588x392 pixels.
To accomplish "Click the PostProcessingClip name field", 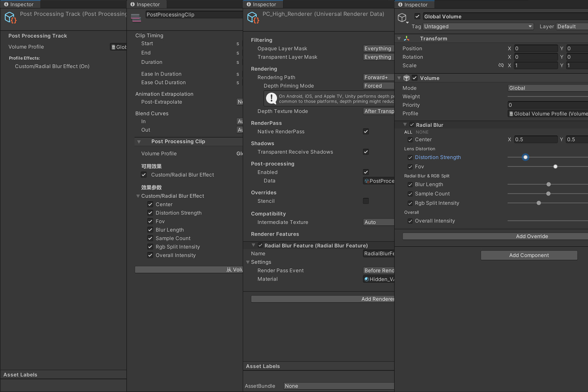I will 194,15.
